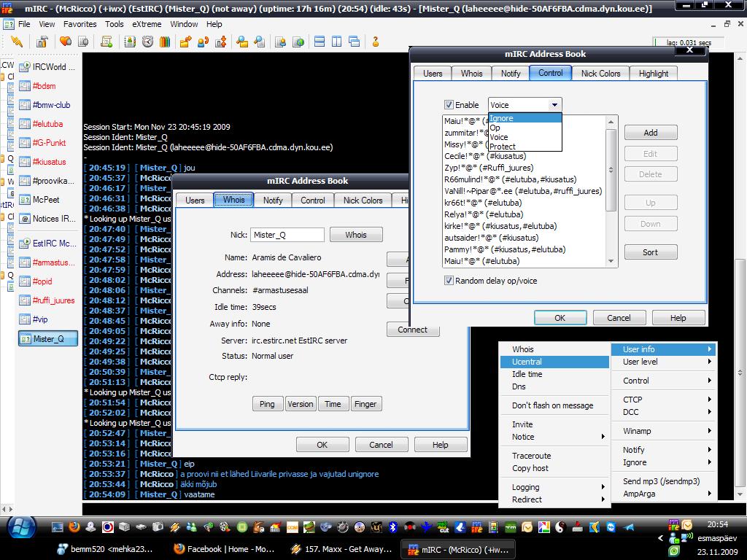Viewport: 747px width, 560px height.
Task: Click Bluetooth icon in taskbar
Action: [392, 526]
